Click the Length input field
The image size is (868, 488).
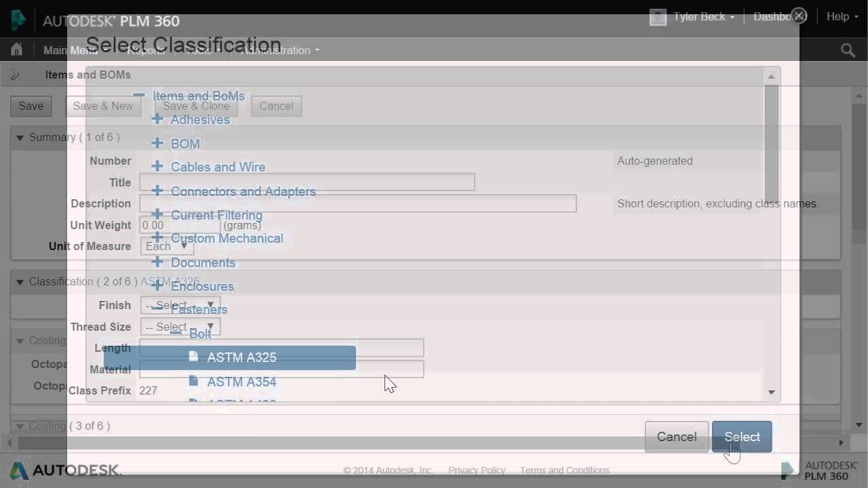[281, 348]
